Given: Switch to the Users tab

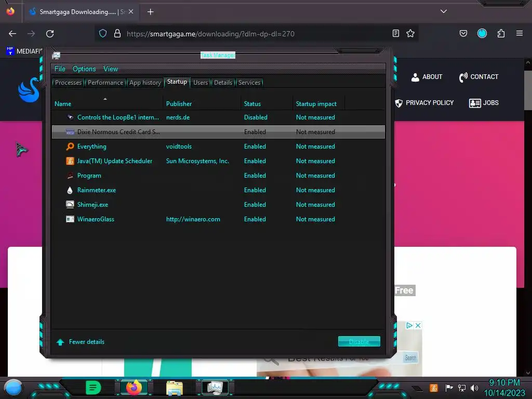Looking at the screenshot, I should (x=201, y=83).
